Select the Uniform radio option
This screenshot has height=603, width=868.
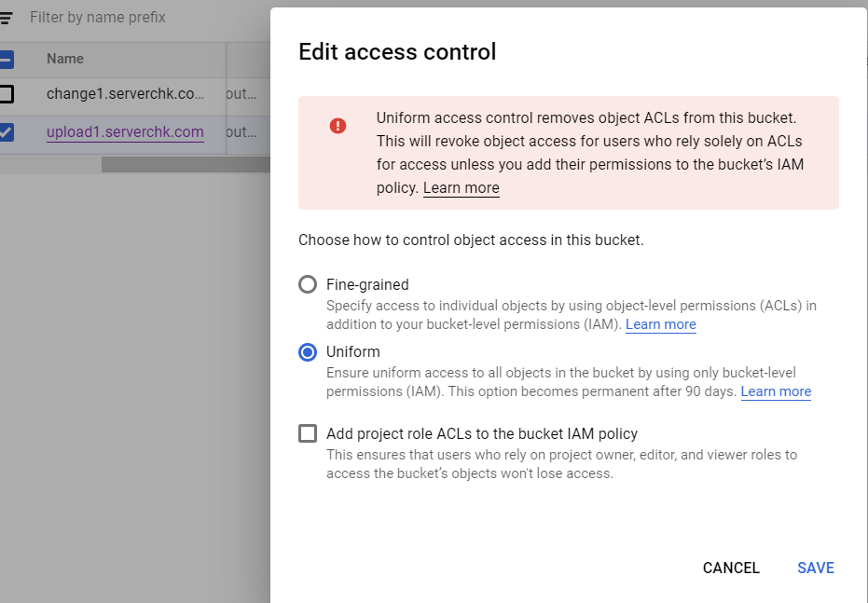click(x=308, y=352)
